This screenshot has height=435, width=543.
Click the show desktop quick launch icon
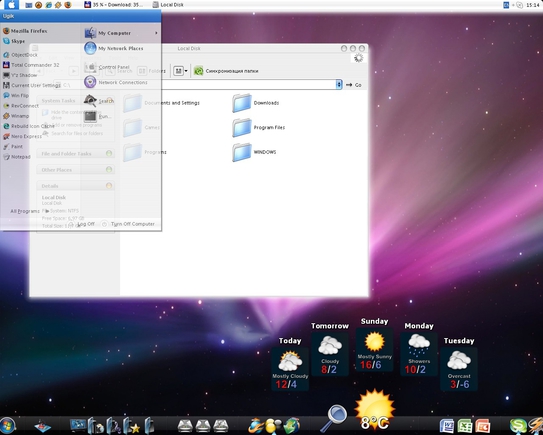[29, 5]
